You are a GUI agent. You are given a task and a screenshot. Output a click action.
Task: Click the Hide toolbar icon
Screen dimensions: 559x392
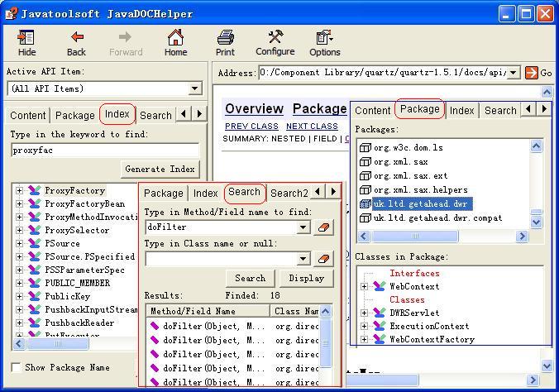[x=26, y=38]
